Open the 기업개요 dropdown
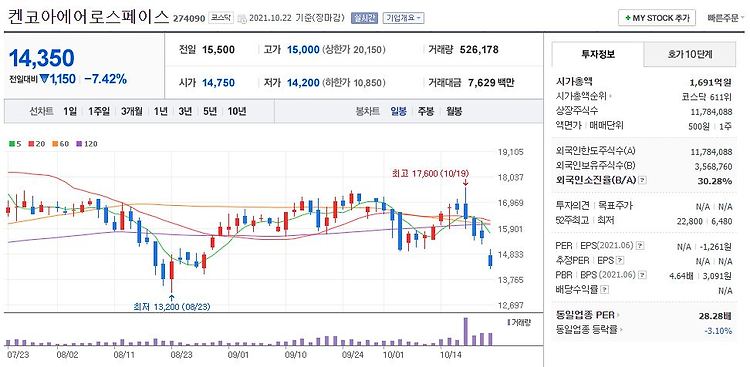The image size is (750, 367). point(404,18)
